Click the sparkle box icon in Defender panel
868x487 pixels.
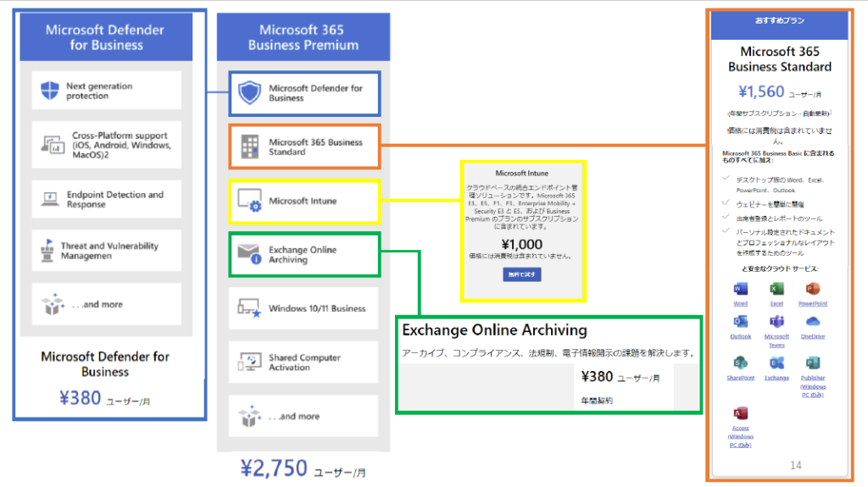point(53,304)
